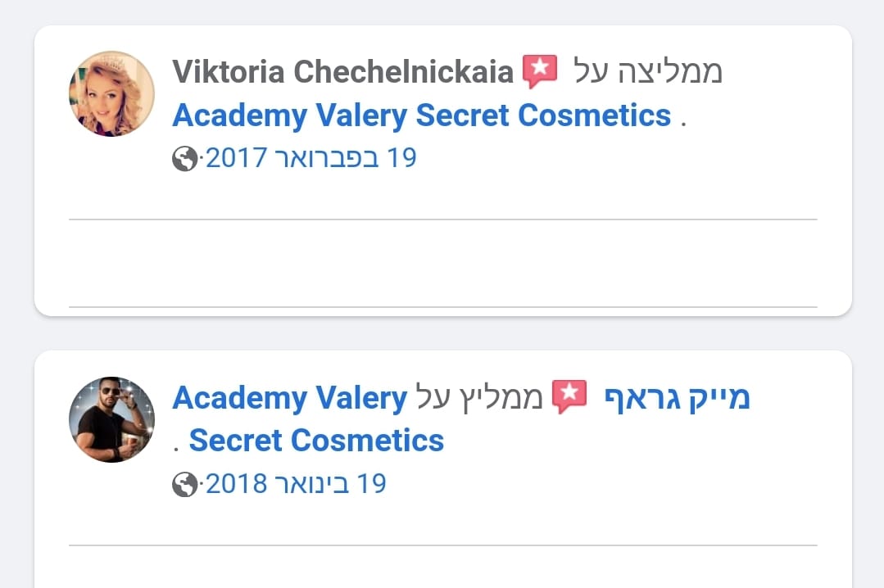Click the gray gap between the two posts
Image resolution: width=884 pixels, height=588 pixels.
442,333
